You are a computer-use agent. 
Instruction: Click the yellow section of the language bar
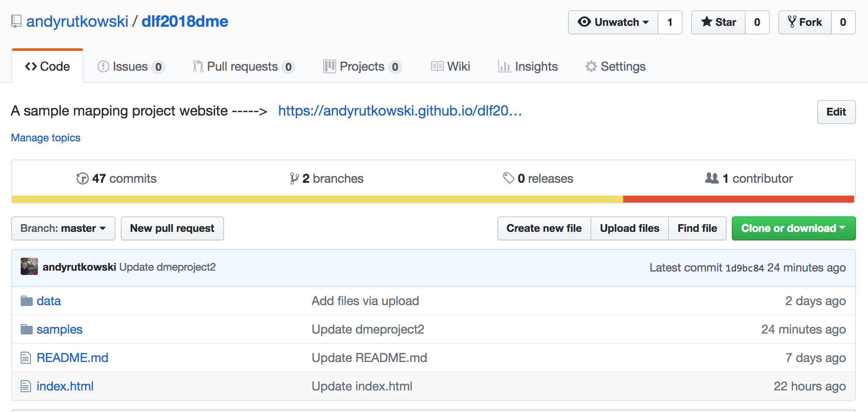pos(317,199)
